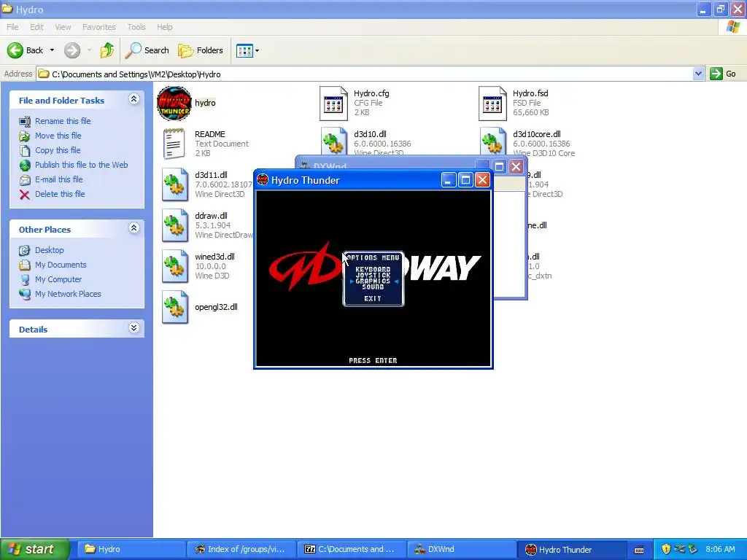Screen dimensions: 747x560
Task: Switch to Hydro Thunder taskbar button
Action: (x=572, y=549)
